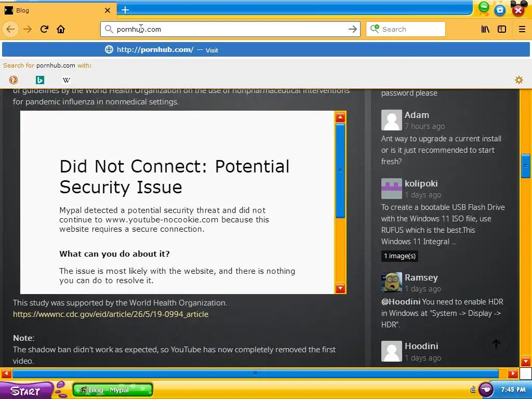Open the cdc.gov article link
Screen dimensions: 532x399
tap(111, 314)
